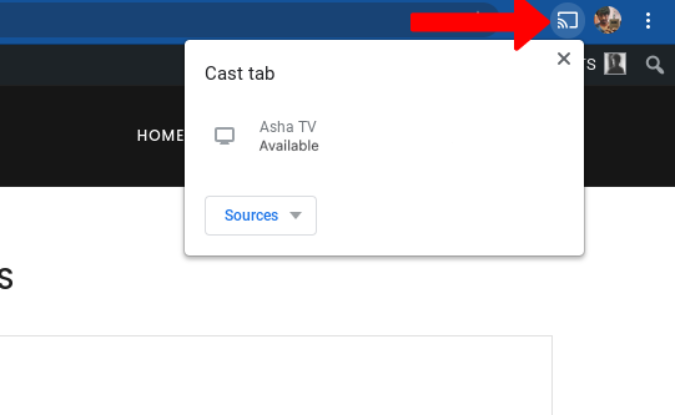Click the arrow on the Sources button
Viewport: 675px width, 415px height.
(x=296, y=215)
